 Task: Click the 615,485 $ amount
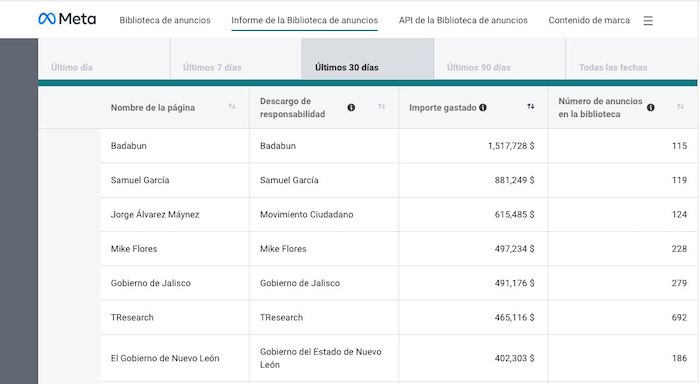[514, 214]
